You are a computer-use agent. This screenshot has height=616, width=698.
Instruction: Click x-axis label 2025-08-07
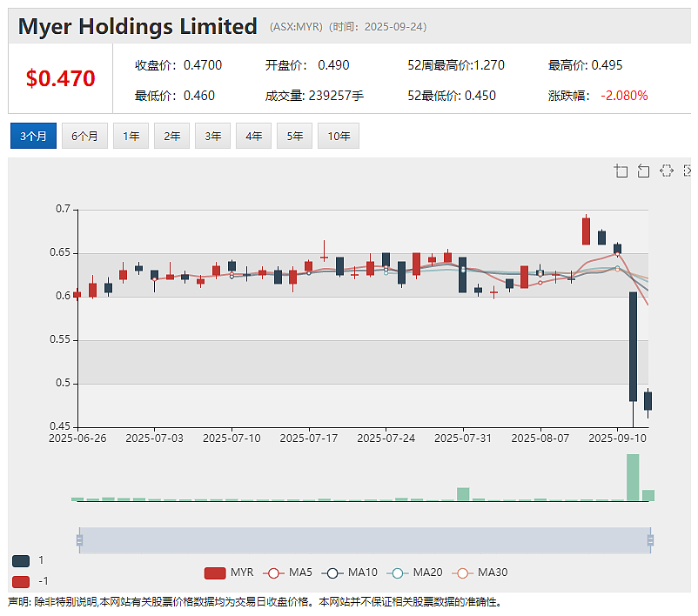[540, 439]
